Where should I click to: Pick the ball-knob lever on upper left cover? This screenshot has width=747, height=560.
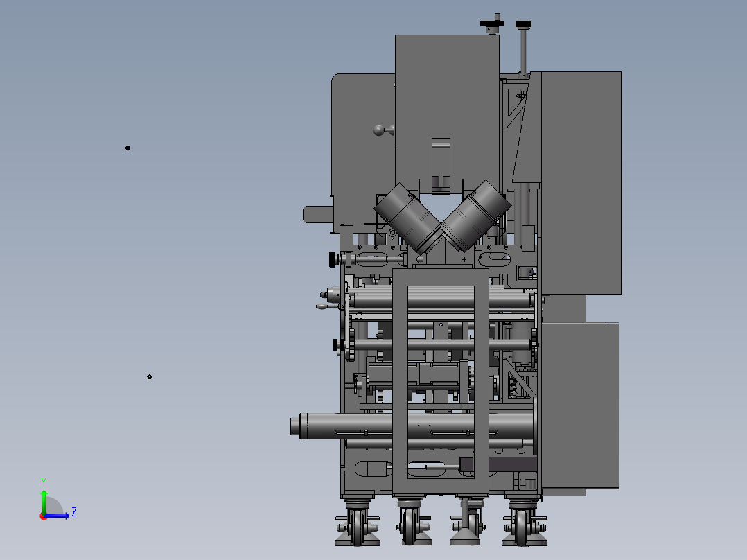[382, 130]
